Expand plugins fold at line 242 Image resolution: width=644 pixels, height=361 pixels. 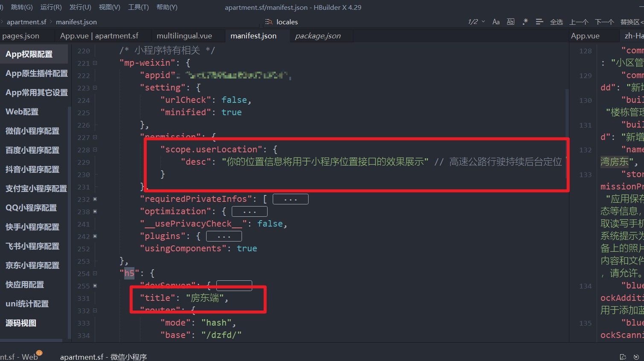pyautogui.click(x=95, y=236)
